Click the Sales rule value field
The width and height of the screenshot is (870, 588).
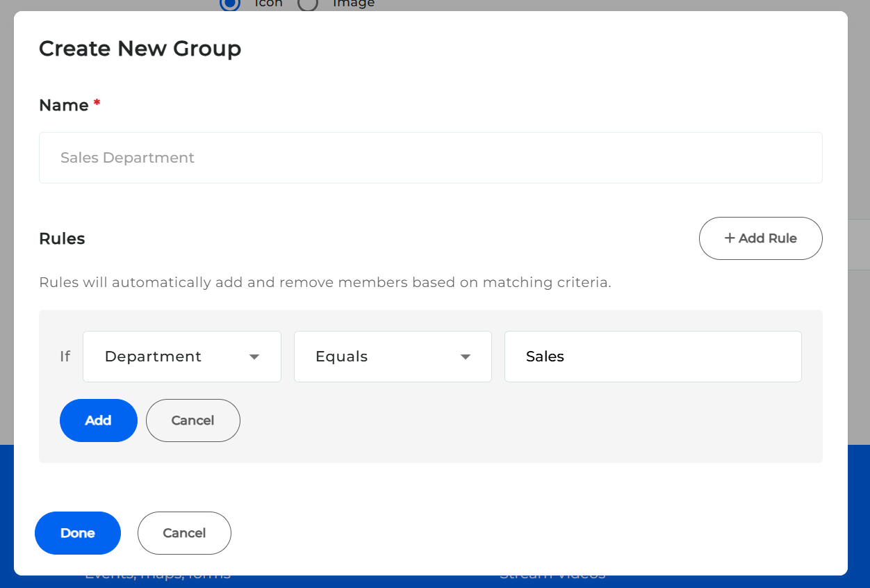[x=652, y=357]
